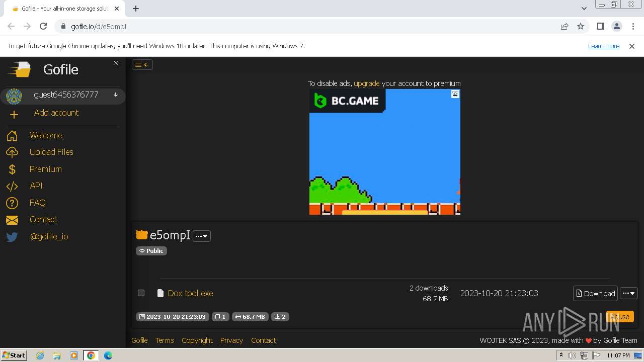Toggle sidebar with the hamburger arrow button
The width and height of the screenshot is (644, 362).
pyautogui.click(x=142, y=64)
